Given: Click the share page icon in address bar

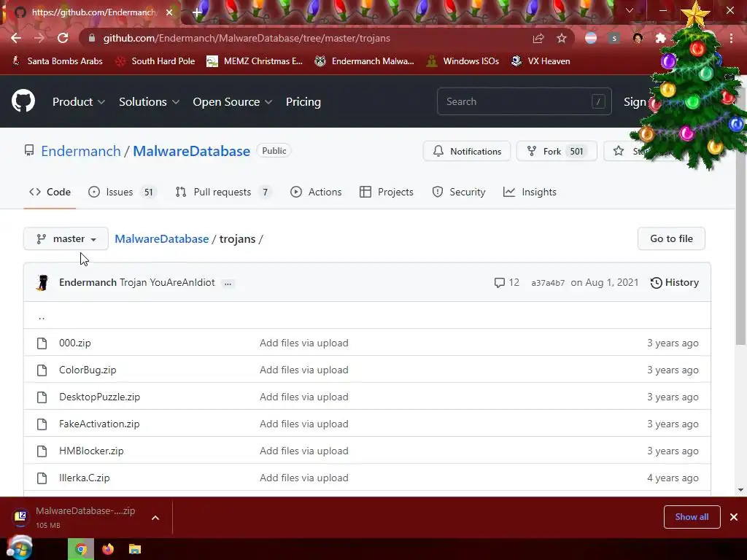Looking at the screenshot, I should (538, 38).
